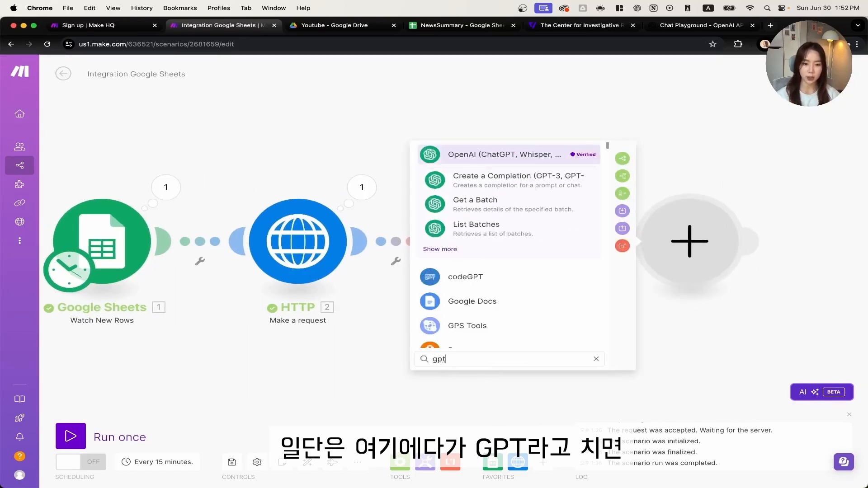This screenshot has width=868, height=488.
Task: Select the Integration Google Sheets scenario title
Action: point(136,74)
